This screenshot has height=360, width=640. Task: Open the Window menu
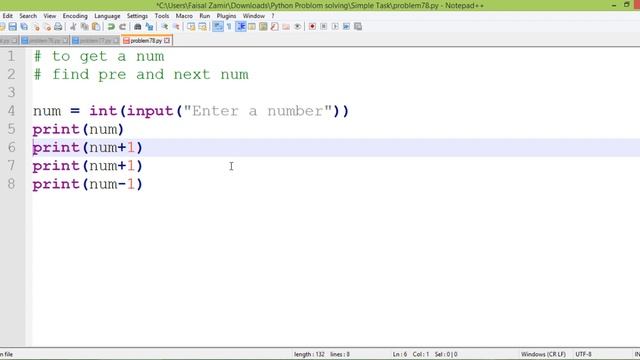253,16
